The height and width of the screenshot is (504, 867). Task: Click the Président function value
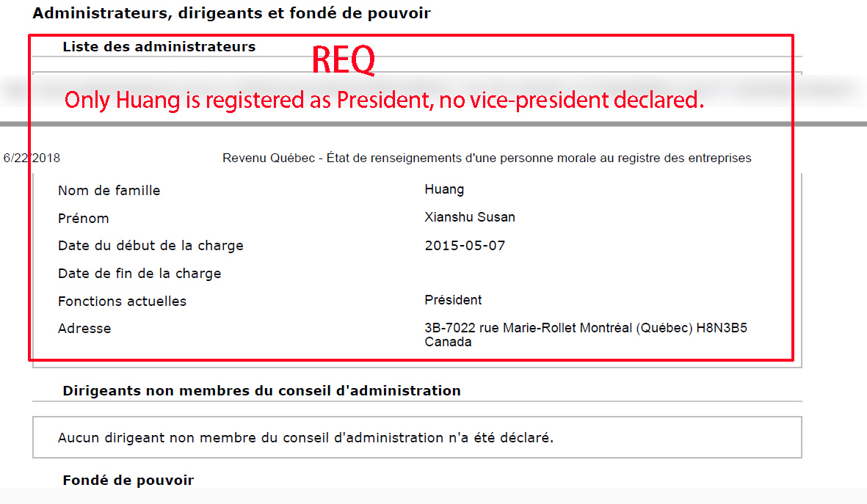point(453,300)
